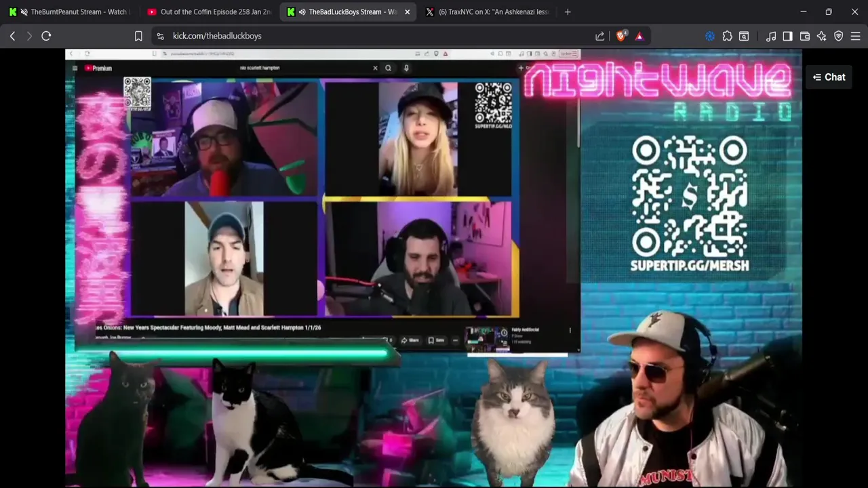Mute TheBadLuckBoys tab via its speaker icon
Image resolution: width=868 pixels, height=488 pixels.
(302, 12)
